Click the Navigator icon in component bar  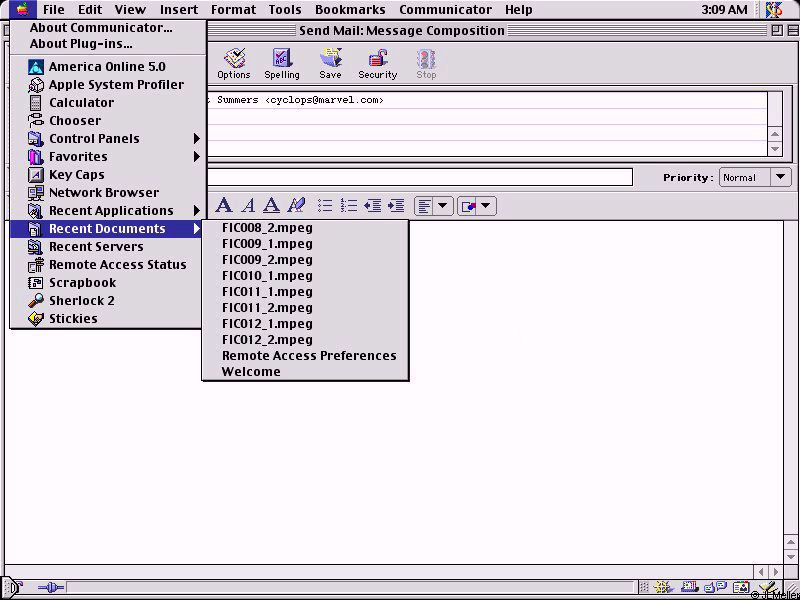click(663, 588)
